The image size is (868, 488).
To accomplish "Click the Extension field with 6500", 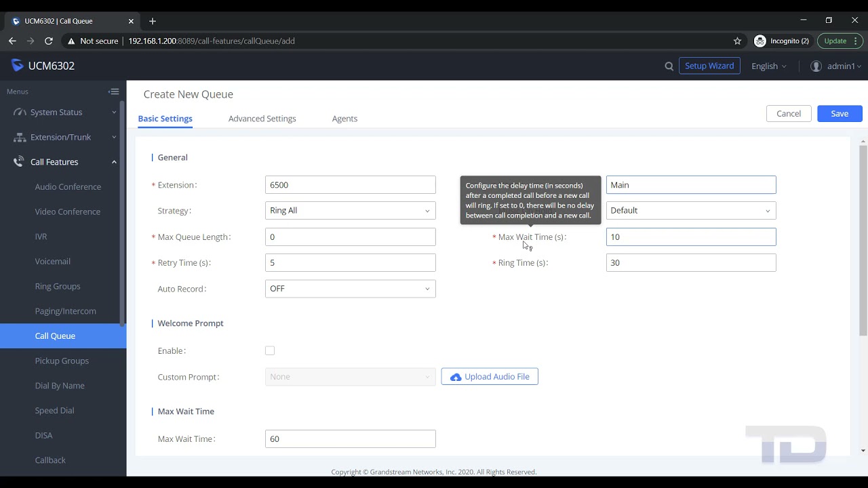I will point(350,185).
